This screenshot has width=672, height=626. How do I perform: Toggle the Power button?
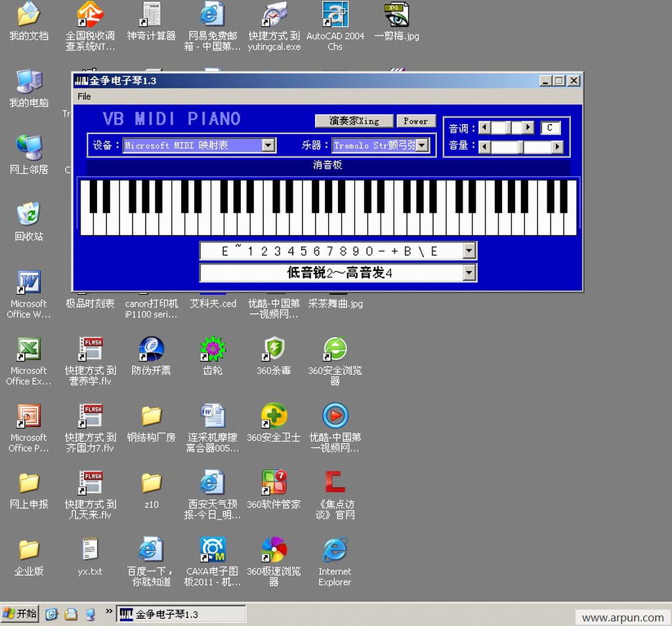click(415, 121)
